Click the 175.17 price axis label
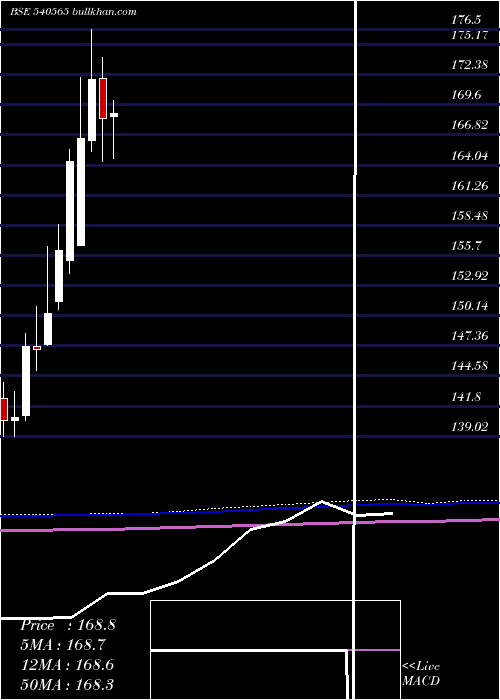The width and height of the screenshot is (500, 700). (469, 35)
